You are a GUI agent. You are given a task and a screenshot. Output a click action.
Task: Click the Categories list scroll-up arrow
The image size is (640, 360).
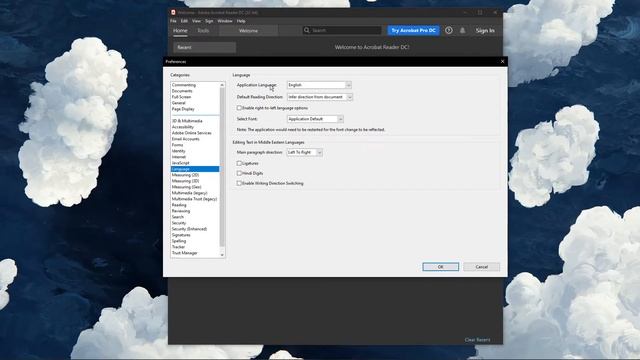[x=222, y=85]
